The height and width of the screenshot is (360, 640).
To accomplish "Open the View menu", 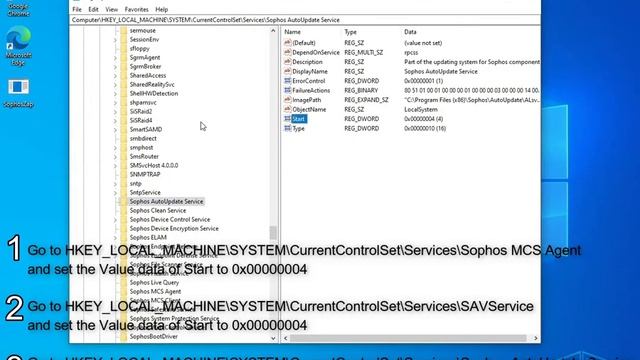I will point(111,9).
